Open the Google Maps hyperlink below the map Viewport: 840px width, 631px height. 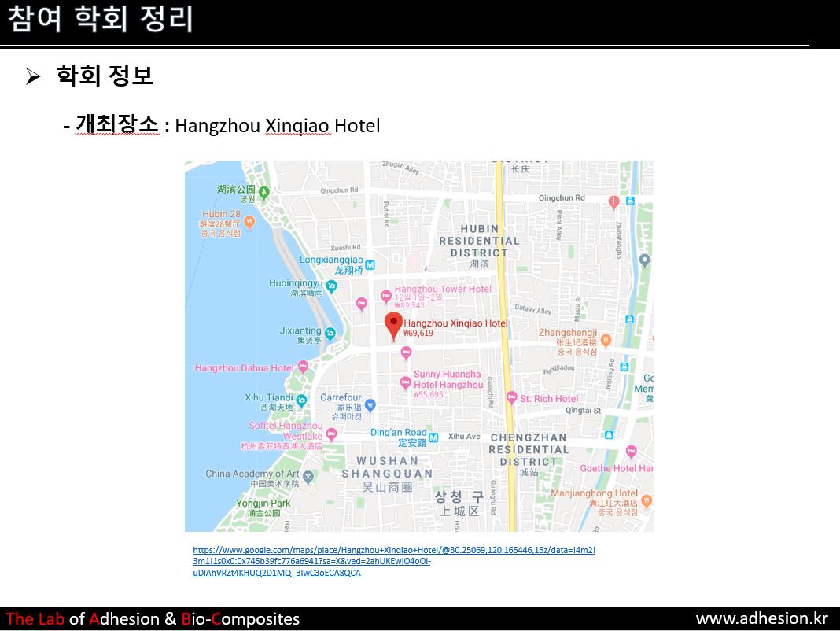394,561
